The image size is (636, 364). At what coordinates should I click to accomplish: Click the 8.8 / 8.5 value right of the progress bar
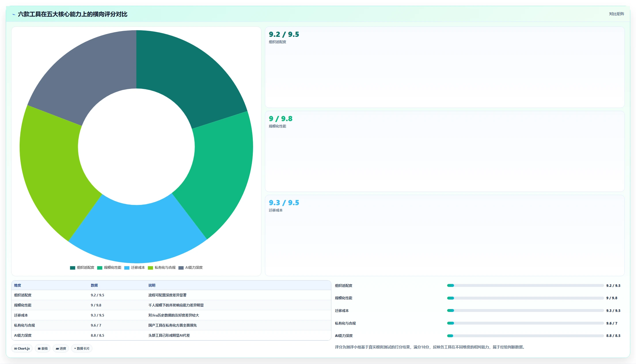(613, 336)
